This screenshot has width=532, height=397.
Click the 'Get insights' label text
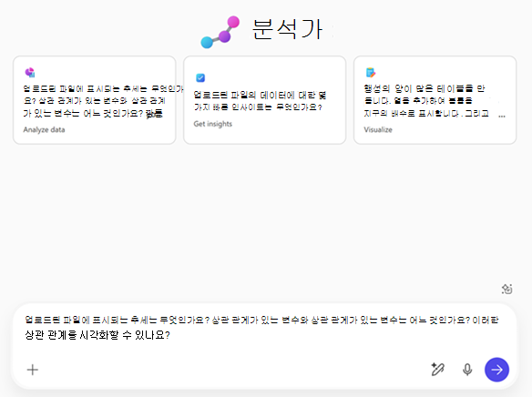pos(213,124)
